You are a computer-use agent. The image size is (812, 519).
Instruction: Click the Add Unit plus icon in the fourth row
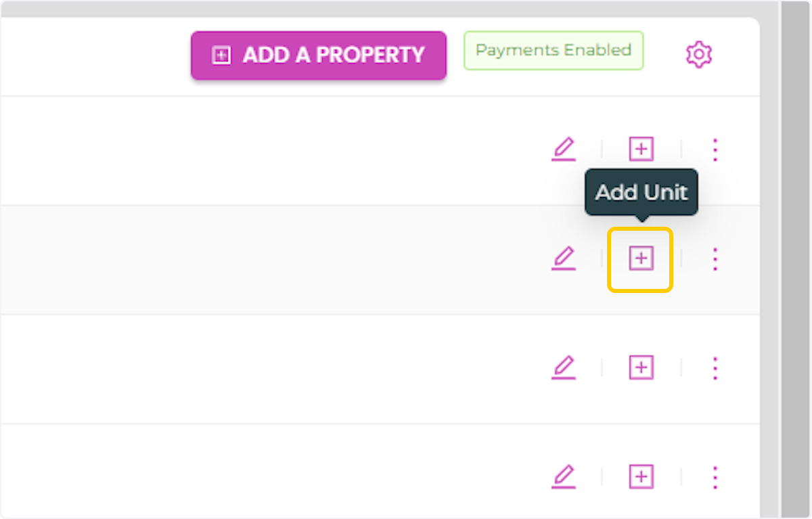641,477
